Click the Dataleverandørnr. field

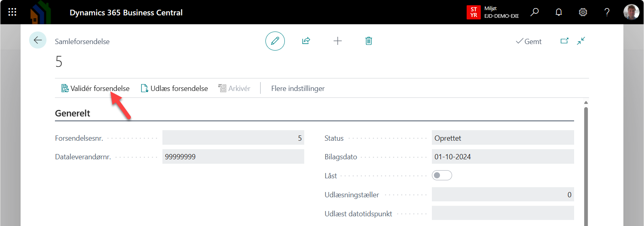pyautogui.click(x=233, y=156)
